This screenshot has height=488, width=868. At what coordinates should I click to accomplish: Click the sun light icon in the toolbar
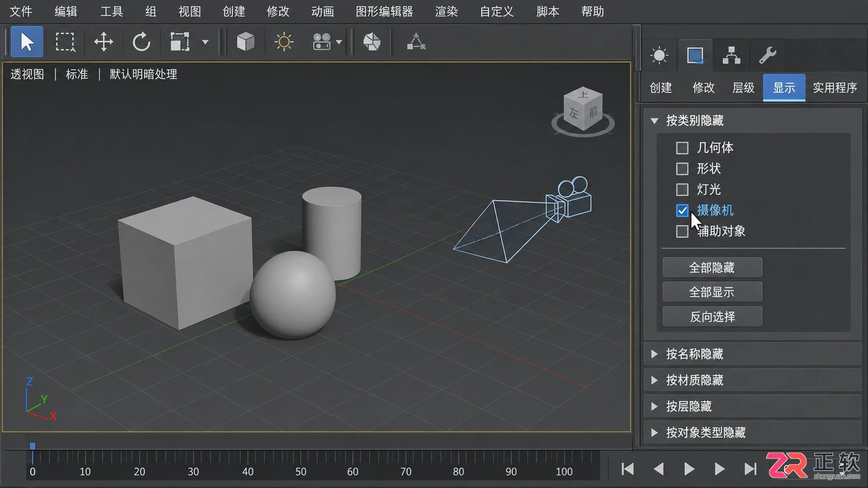283,42
